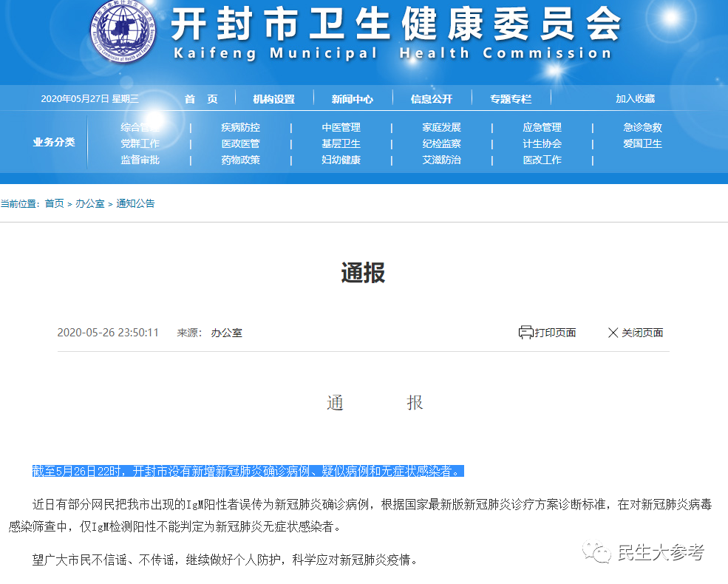Click the 加入收藏 link
Viewport: 728px width, 584px height.
pos(635,98)
